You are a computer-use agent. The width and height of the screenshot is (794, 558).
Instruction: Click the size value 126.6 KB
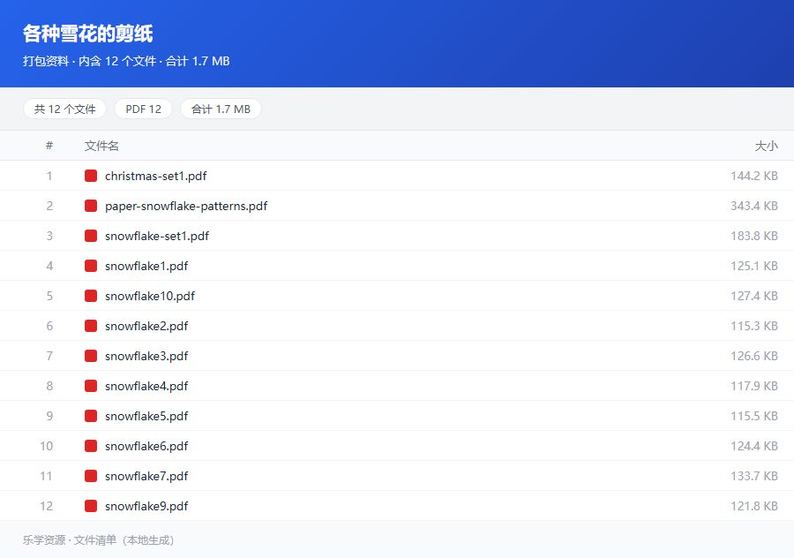pos(754,355)
